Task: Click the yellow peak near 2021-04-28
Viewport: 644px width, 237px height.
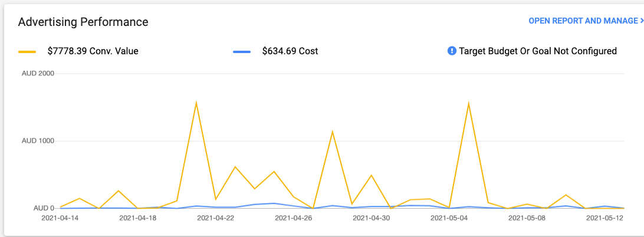Action: pos(332,132)
